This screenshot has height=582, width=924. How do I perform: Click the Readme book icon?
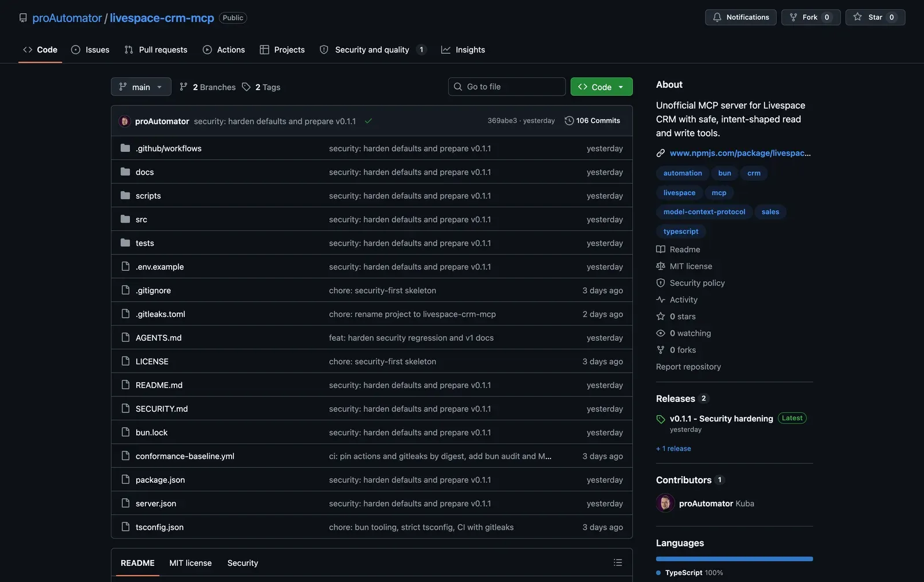point(661,249)
